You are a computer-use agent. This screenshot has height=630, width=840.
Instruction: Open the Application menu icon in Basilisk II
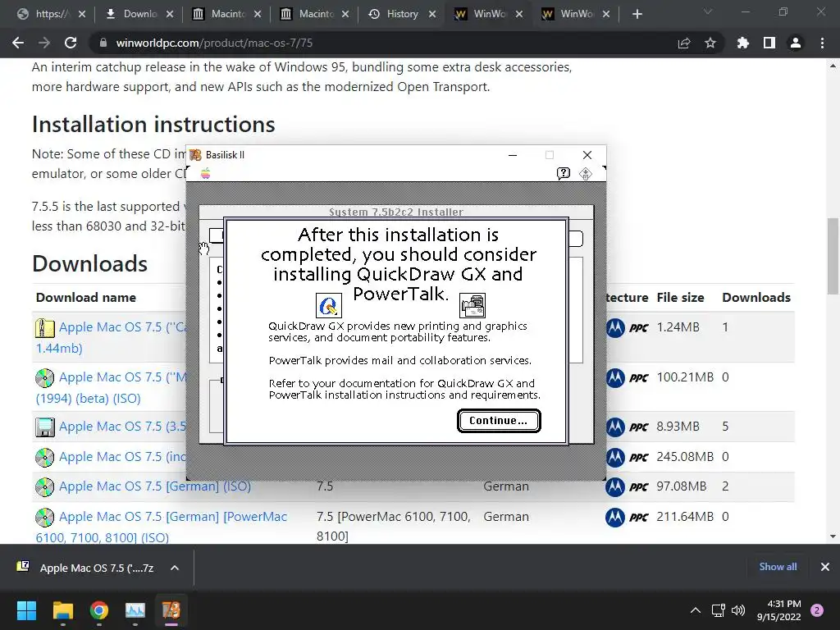[586, 174]
